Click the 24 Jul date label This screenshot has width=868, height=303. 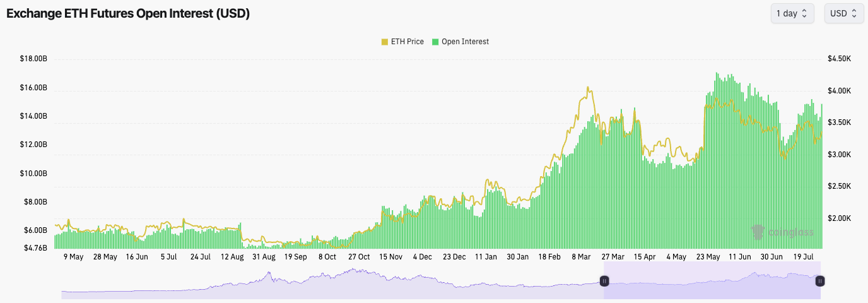pyautogui.click(x=201, y=257)
